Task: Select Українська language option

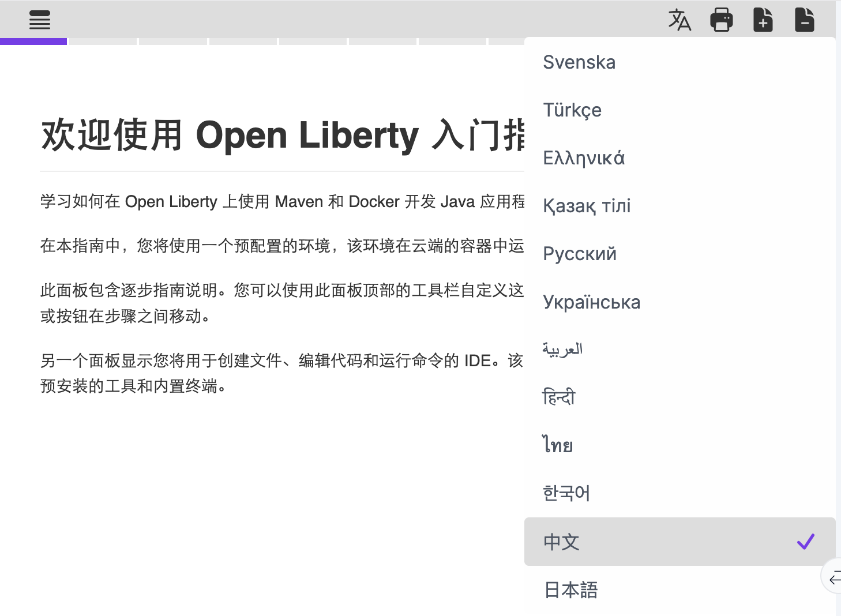Action: [x=679, y=302]
